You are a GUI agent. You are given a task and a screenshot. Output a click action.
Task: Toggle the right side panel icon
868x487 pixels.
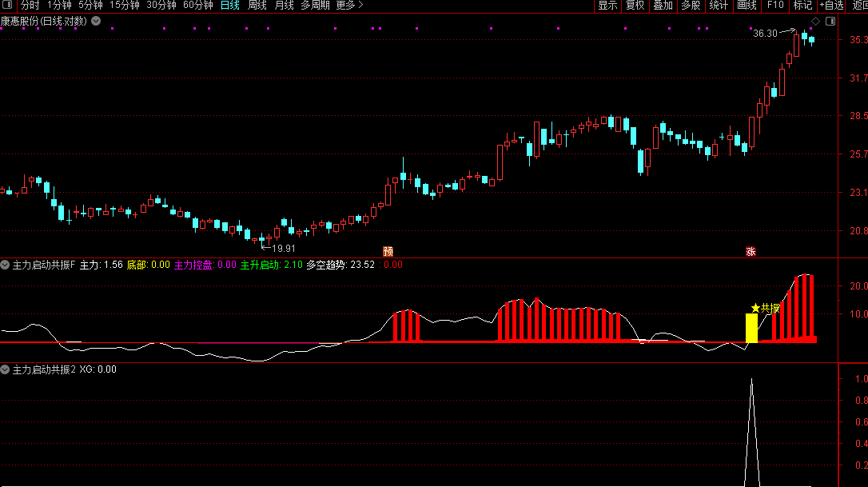pos(830,21)
